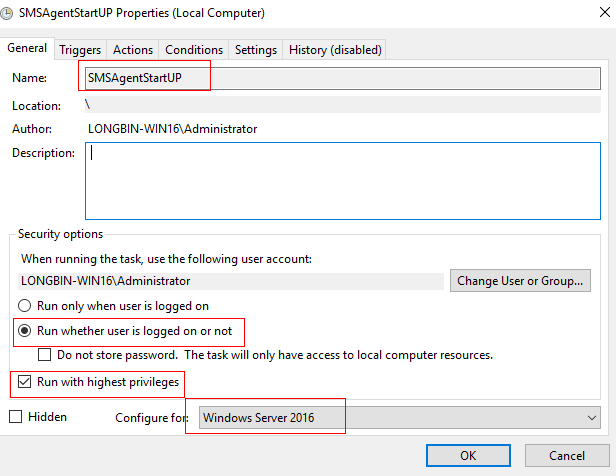Tick the Hidden checkbox
Viewport: 616px width, 476px height.
(15, 417)
